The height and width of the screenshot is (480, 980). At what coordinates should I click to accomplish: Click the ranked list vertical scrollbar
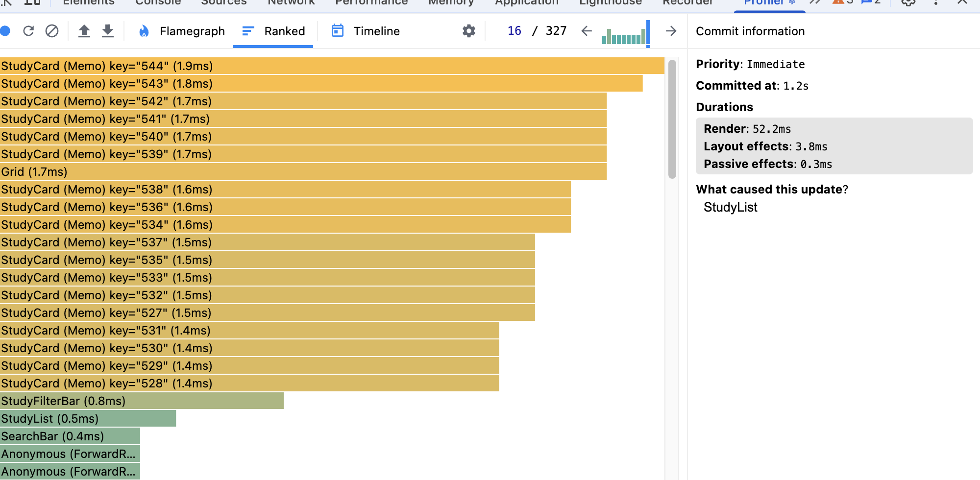672,119
